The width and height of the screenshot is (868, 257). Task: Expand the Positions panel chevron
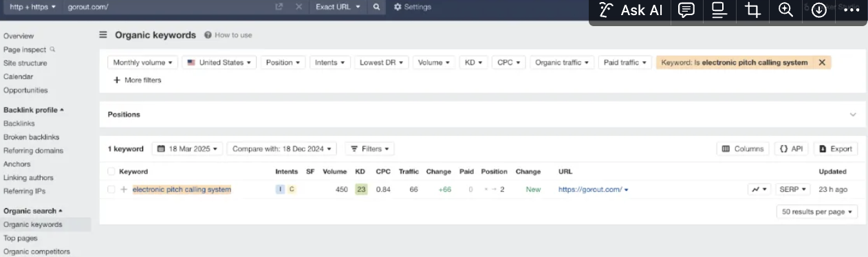[x=853, y=115]
